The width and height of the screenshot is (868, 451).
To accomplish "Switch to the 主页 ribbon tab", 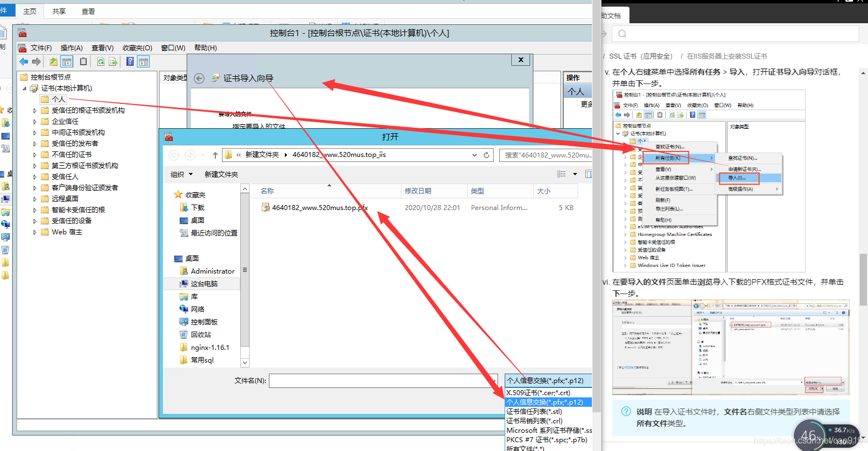I will tap(30, 11).
